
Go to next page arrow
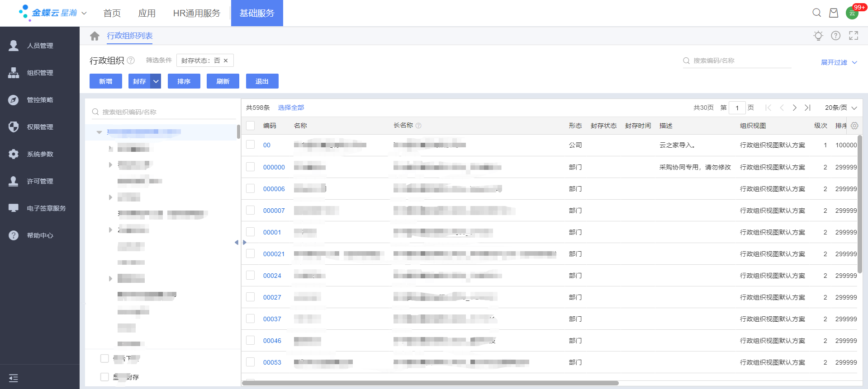[795, 108]
